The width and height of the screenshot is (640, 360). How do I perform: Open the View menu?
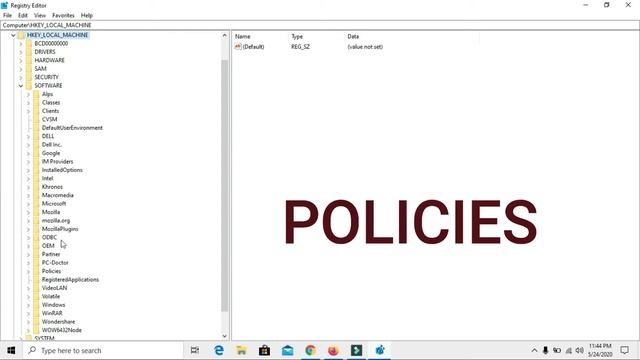(x=40, y=15)
